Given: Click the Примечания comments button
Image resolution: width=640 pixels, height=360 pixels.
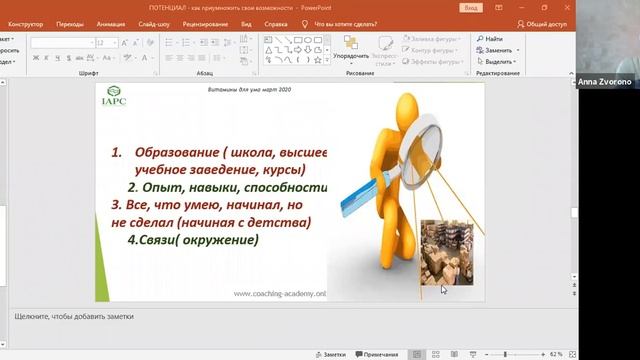Looking at the screenshot, I should point(377,354).
